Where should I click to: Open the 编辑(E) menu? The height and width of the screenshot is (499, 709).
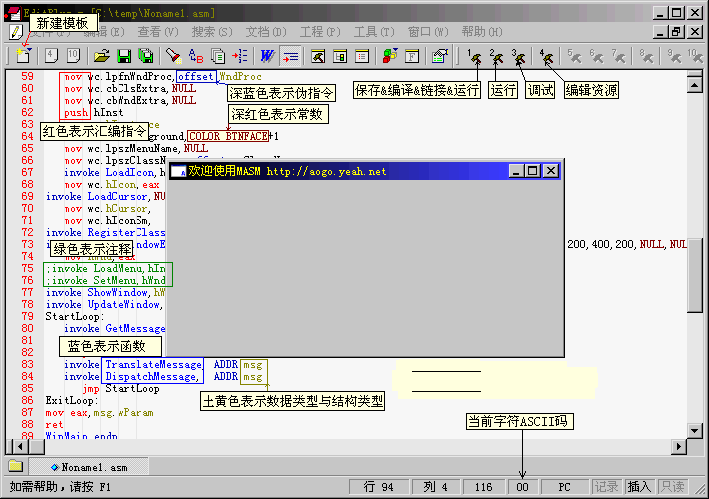pos(104,32)
